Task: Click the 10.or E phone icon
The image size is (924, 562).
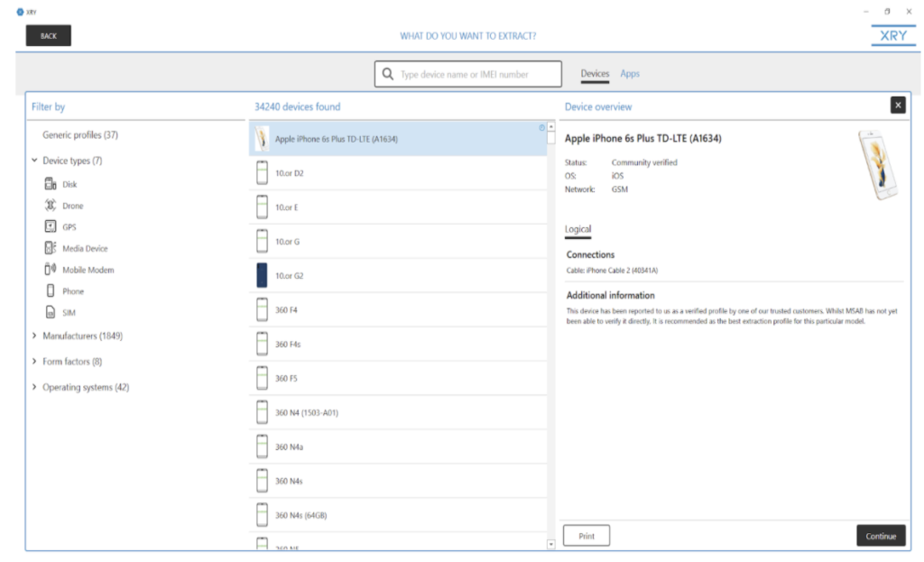Action: point(263,207)
